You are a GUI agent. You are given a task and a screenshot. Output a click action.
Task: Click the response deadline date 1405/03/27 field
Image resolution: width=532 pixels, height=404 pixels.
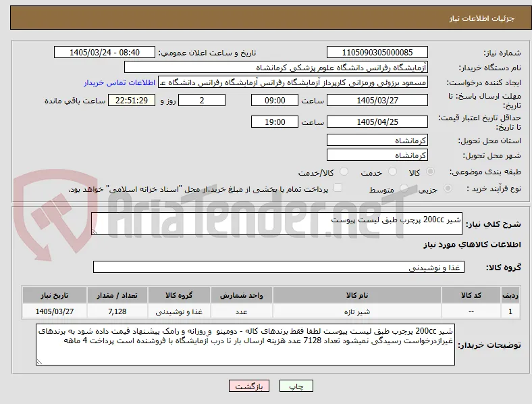pos(377,100)
